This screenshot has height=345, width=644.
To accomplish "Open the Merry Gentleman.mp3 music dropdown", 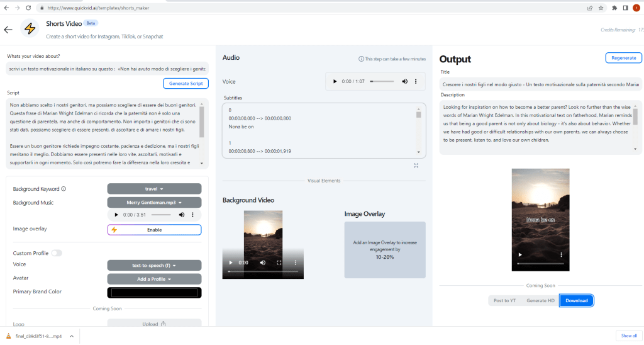I will click(x=154, y=203).
